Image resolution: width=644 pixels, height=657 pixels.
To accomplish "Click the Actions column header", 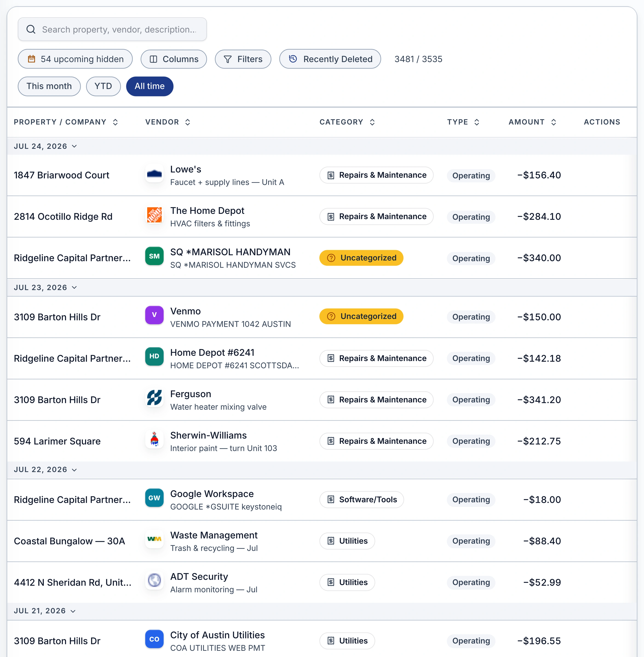I will (602, 122).
